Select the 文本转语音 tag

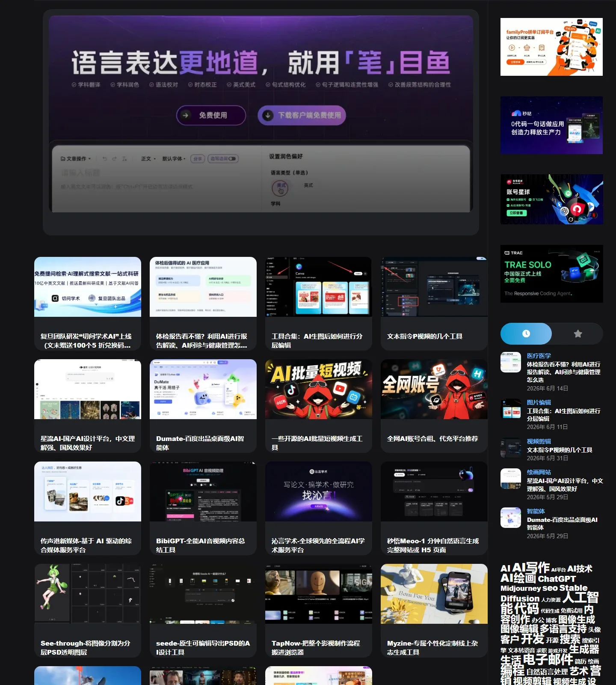click(521, 650)
